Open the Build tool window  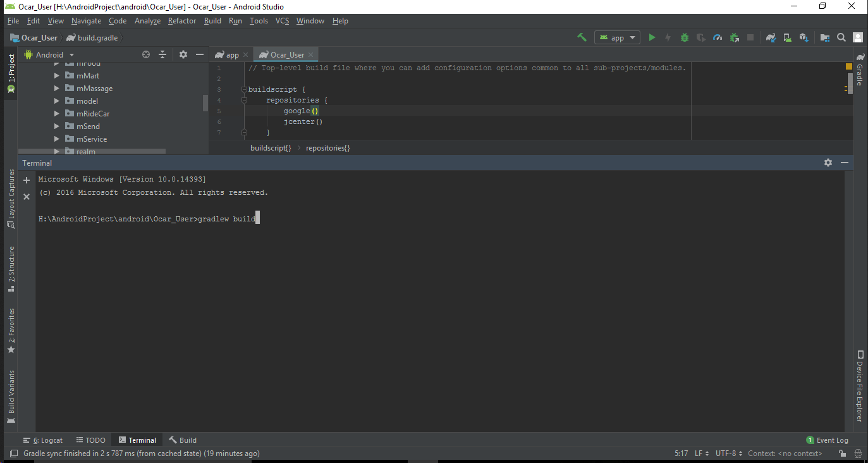pos(183,440)
